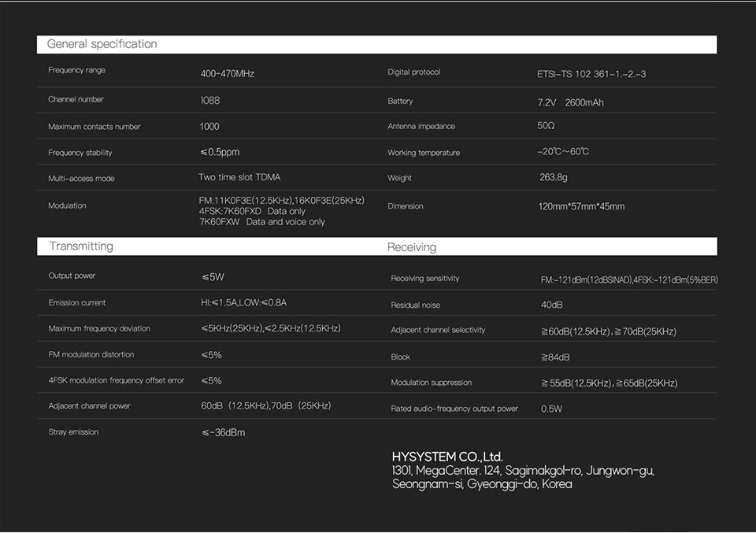Click the HYSYSTEM CO.,Ltd. company name
This screenshot has height=533, width=756.
point(447,457)
